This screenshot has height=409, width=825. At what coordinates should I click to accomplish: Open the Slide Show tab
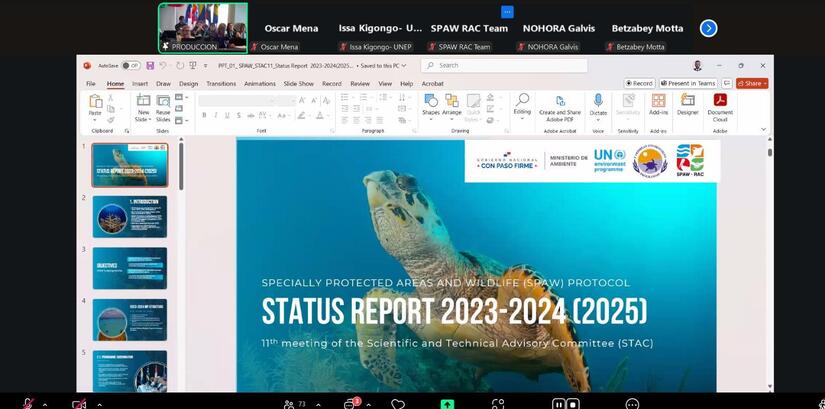pyautogui.click(x=298, y=84)
